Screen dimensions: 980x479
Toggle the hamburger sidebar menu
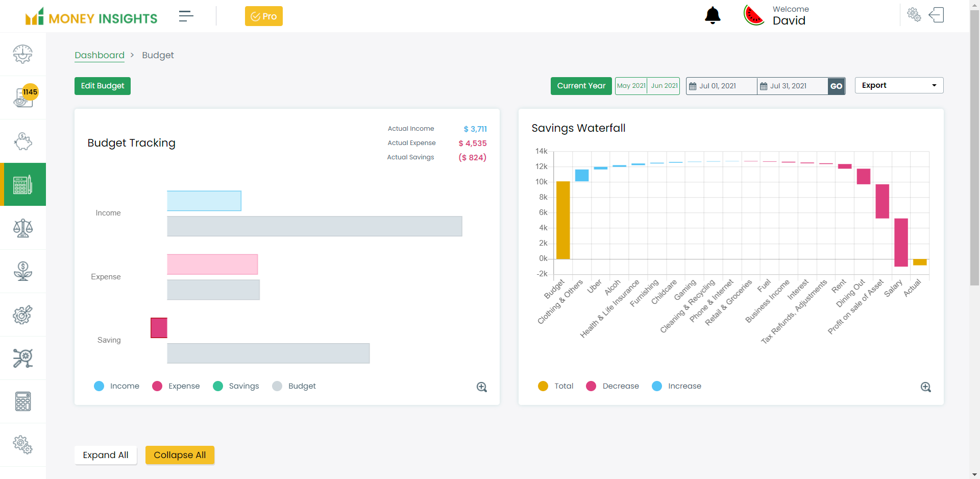(186, 16)
